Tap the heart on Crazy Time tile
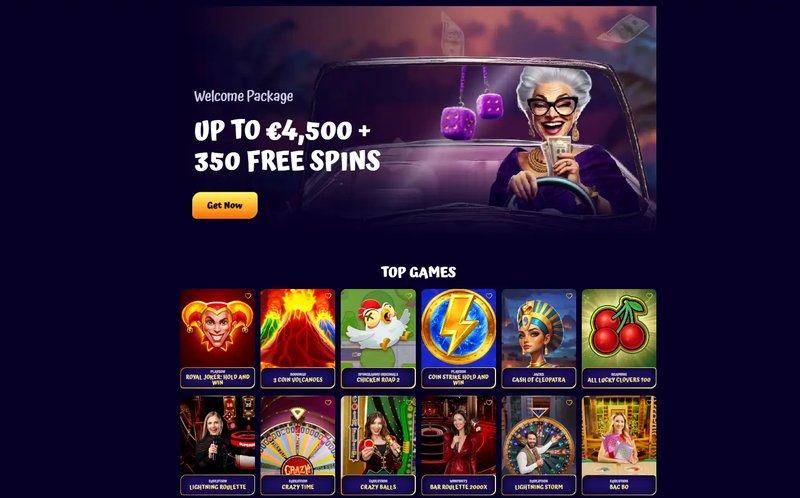This screenshot has width=800, height=498. (328, 403)
